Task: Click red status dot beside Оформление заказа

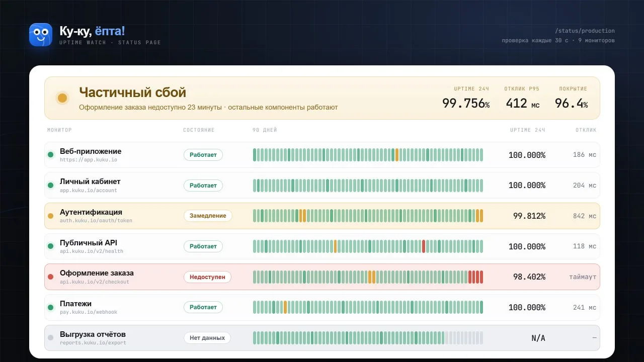Action: pyautogui.click(x=50, y=277)
